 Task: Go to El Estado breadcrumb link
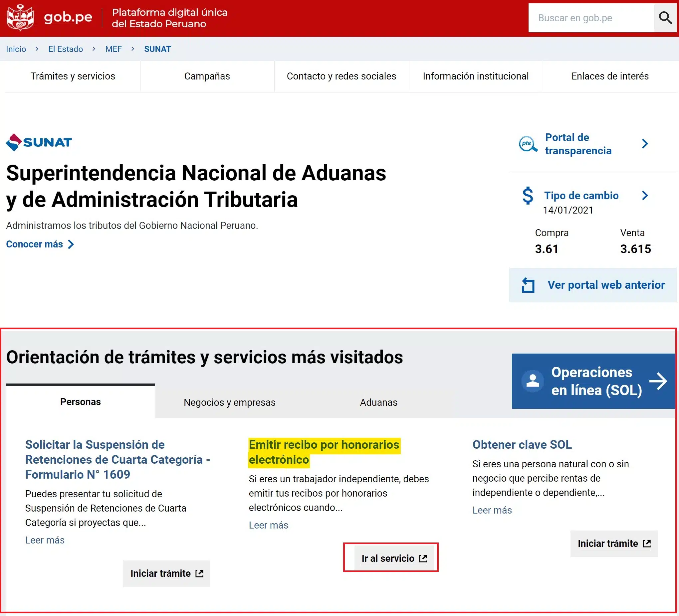pos(66,49)
